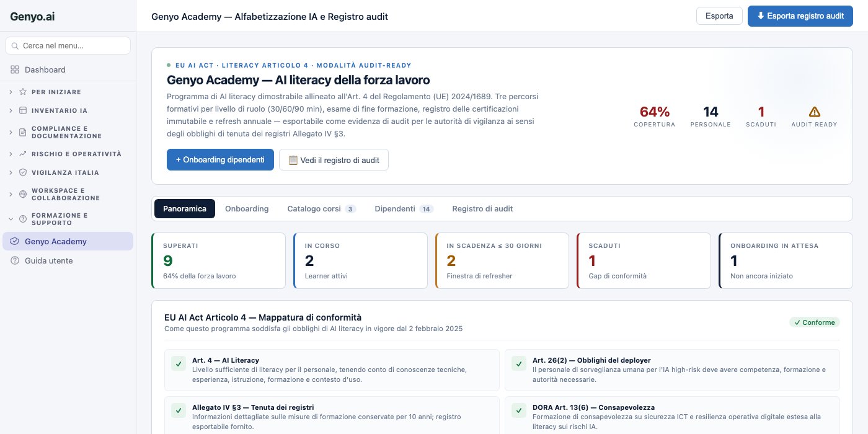Viewport: 868px width, 434px height.
Task: Click the 14 Personale value
Action: pyautogui.click(x=711, y=112)
